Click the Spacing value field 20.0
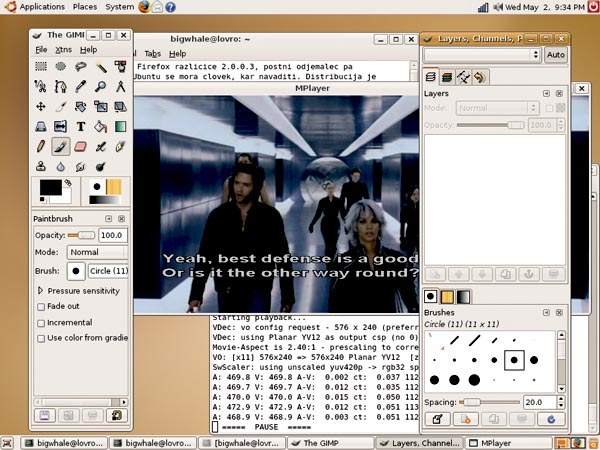The height and width of the screenshot is (450, 600). pos(540,402)
